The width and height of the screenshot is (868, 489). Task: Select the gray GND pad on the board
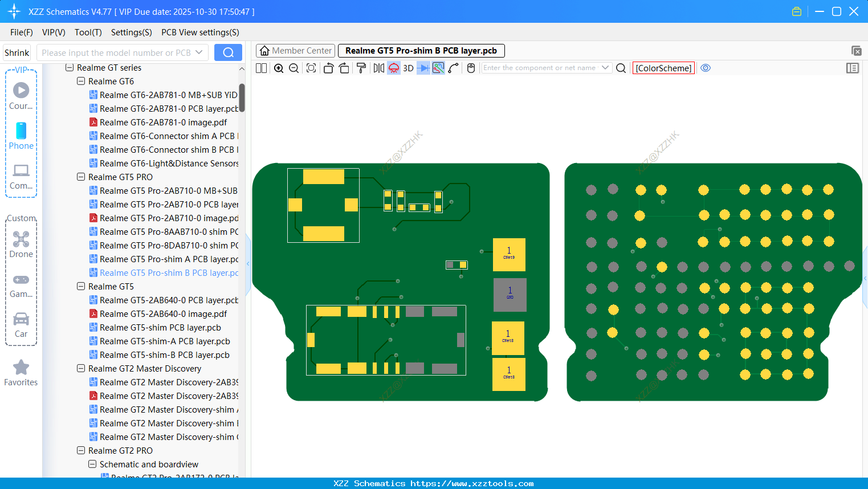(x=510, y=295)
